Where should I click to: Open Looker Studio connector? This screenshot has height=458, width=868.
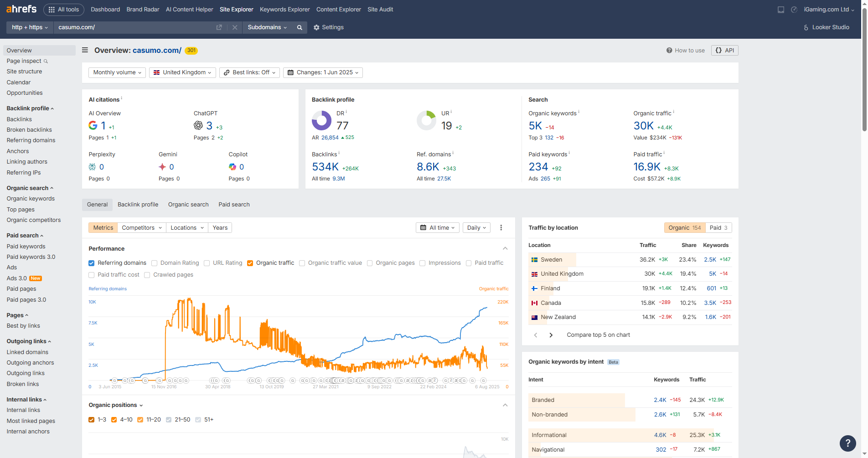pyautogui.click(x=827, y=27)
